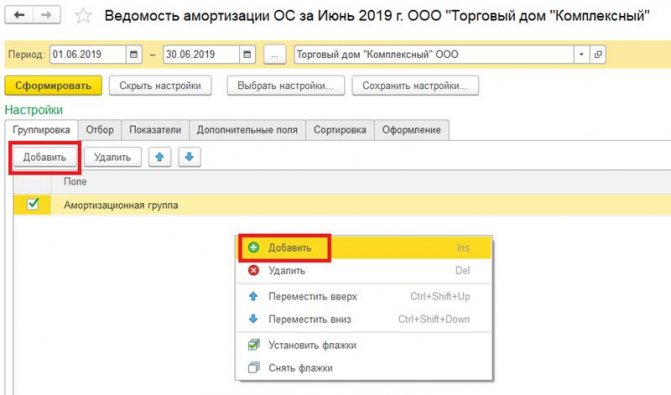The image size is (671, 395).
Task: Click red cross delete icon in the menu
Action: click(x=254, y=270)
